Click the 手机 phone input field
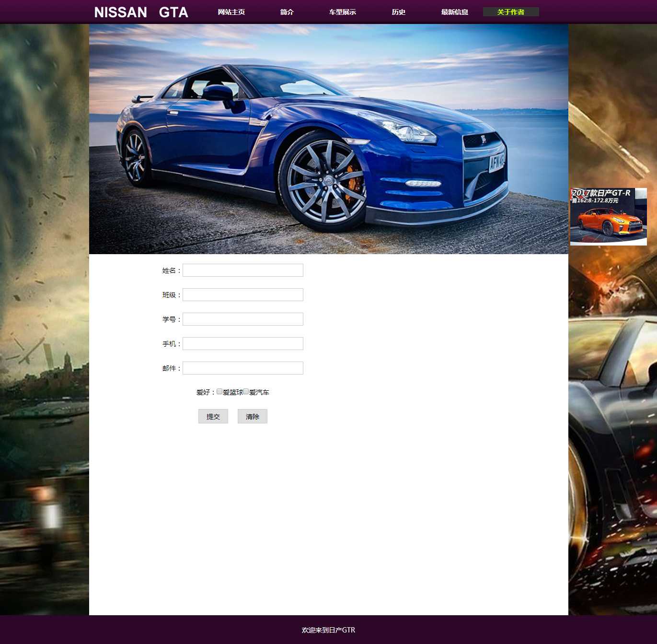 pos(243,344)
